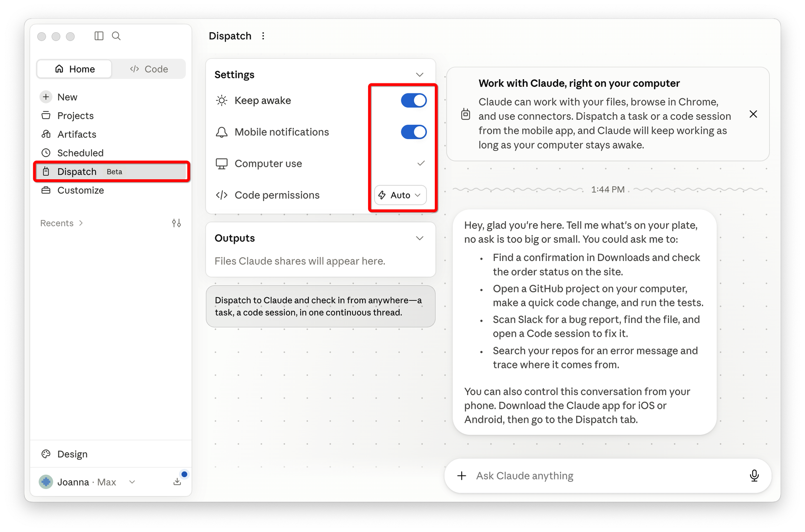Click the Projects folder icon
This screenshot has height=532, width=805.
46,116
